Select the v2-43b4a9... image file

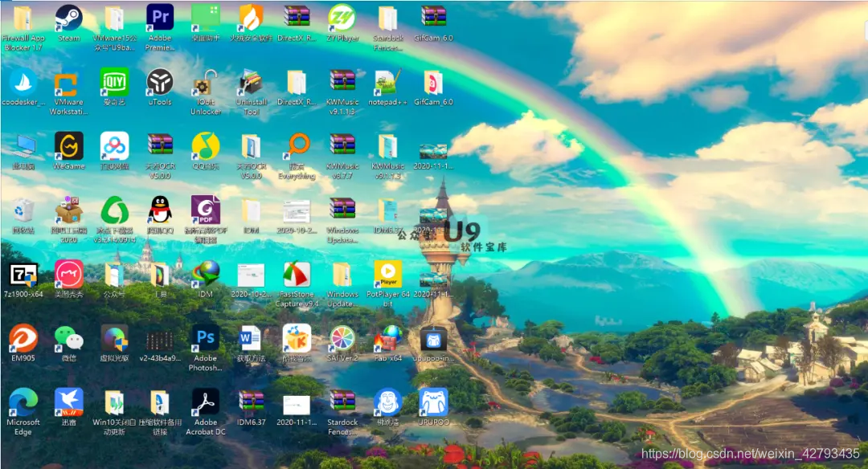[160, 341]
